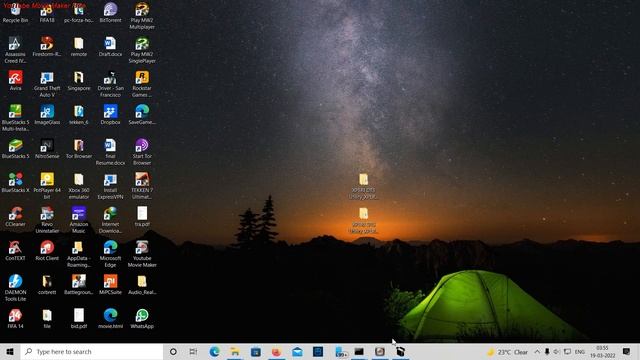Image resolution: width=640 pixels, height=360 pixels.
Task: Open Cortana from the taskbar
Action: [x=173, y=352]
